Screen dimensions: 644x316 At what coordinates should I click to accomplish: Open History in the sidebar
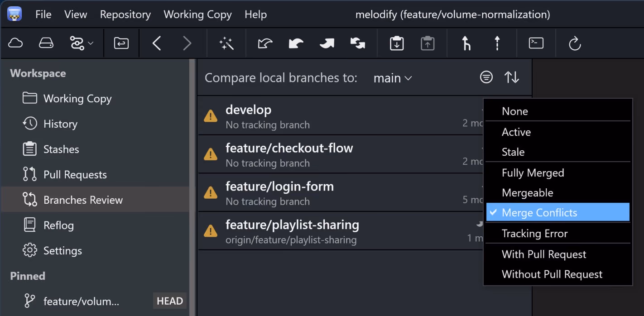(95, 124)
